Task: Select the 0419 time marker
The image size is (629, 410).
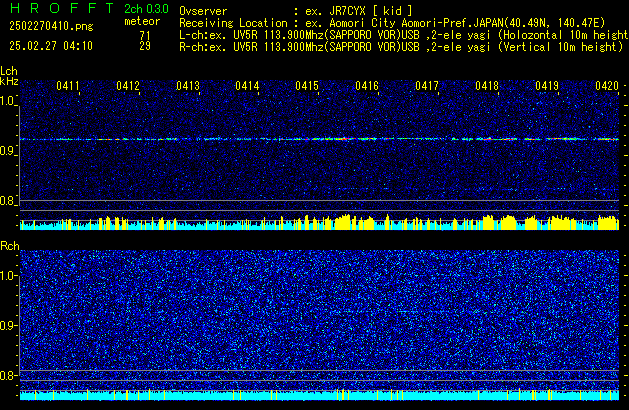Action: [x=547, y=86]
